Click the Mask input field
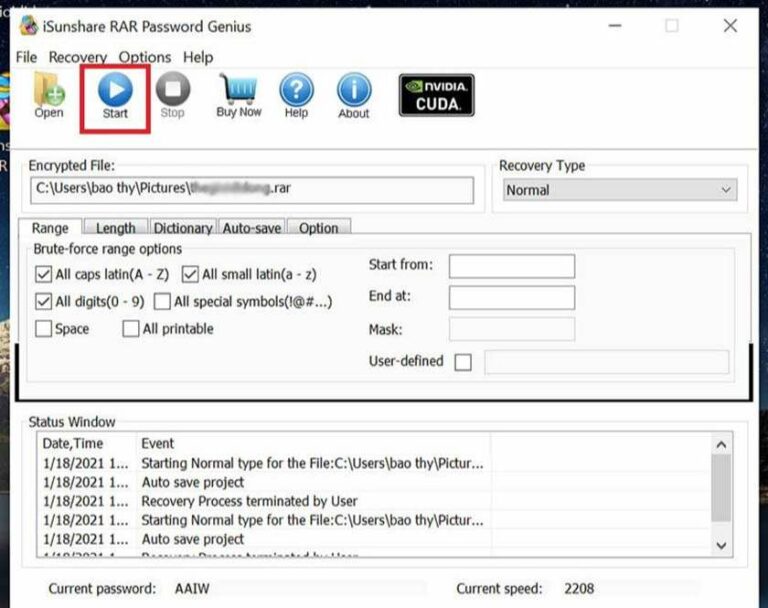The height and width of the screenshot is (608, 768). pos(512,329)
